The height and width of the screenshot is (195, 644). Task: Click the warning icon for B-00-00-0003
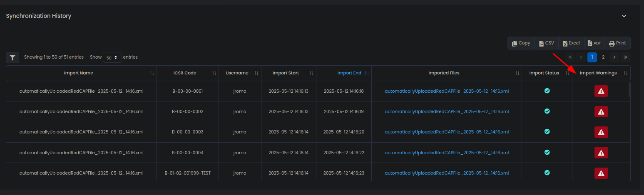point(601,132)
